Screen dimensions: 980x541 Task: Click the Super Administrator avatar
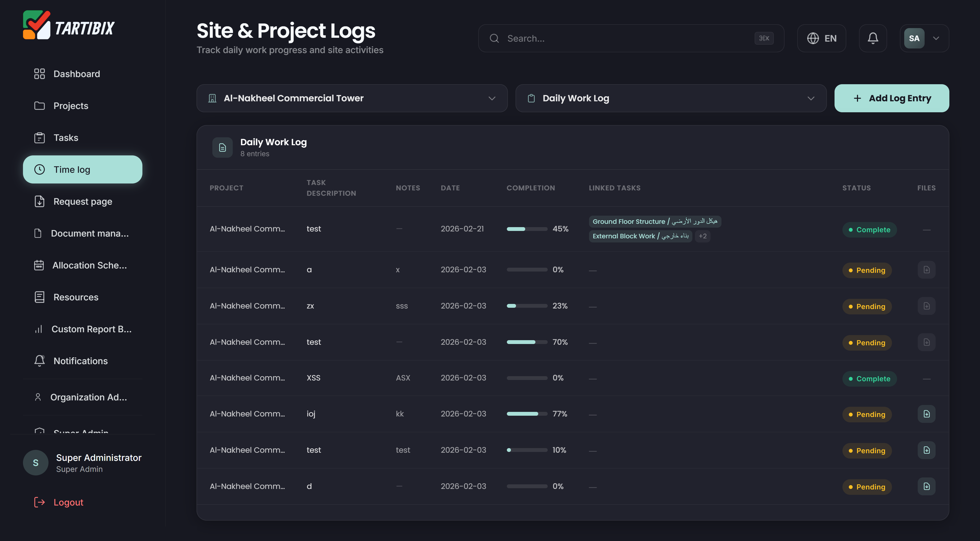pos(36,463)
